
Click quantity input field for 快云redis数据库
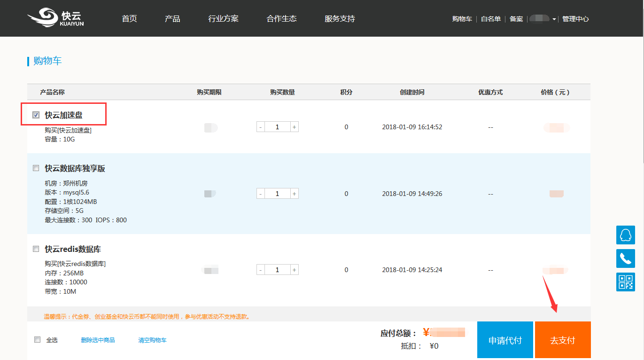[x=277, y=270]
